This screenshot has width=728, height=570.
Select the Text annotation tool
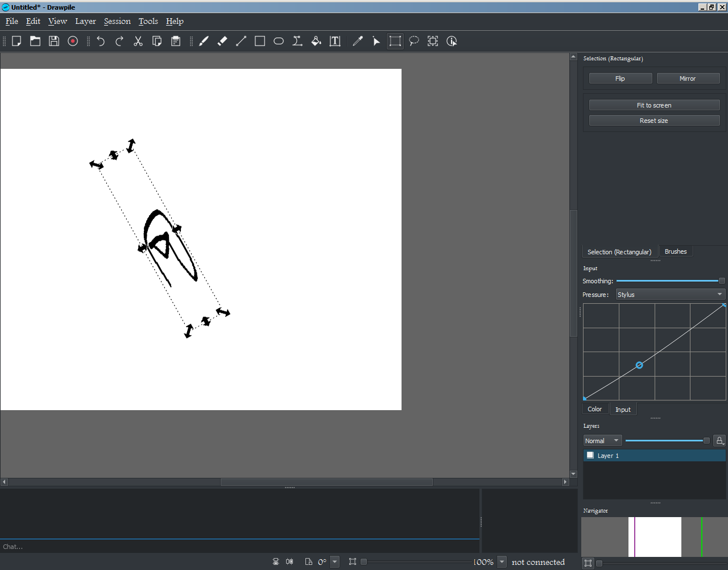pos(335,41)
